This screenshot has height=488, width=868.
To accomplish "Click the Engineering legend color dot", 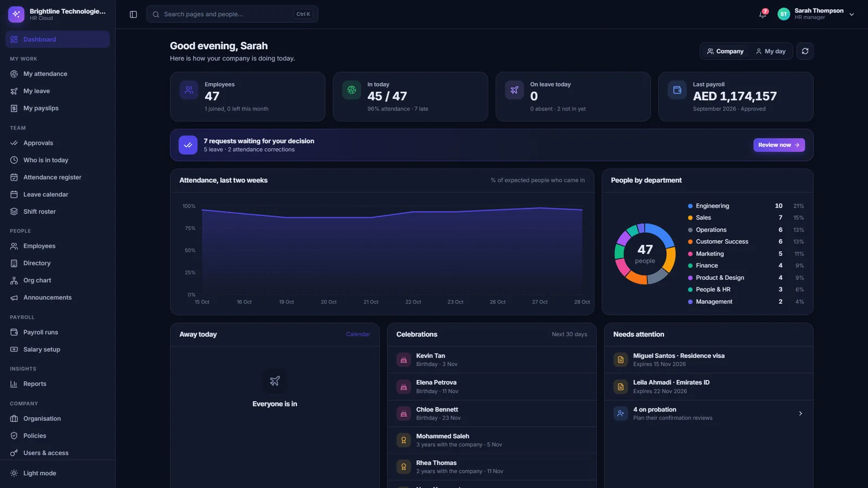I will (690, 206).
